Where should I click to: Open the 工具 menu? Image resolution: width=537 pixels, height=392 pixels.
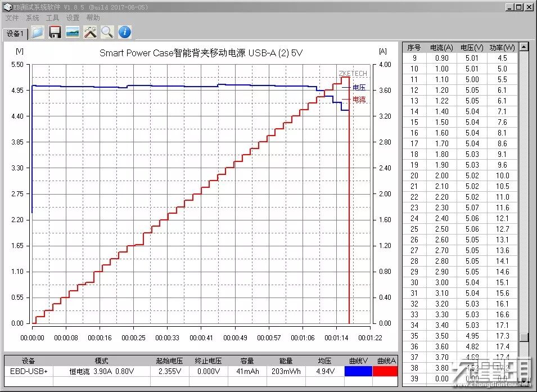point(52,18)
